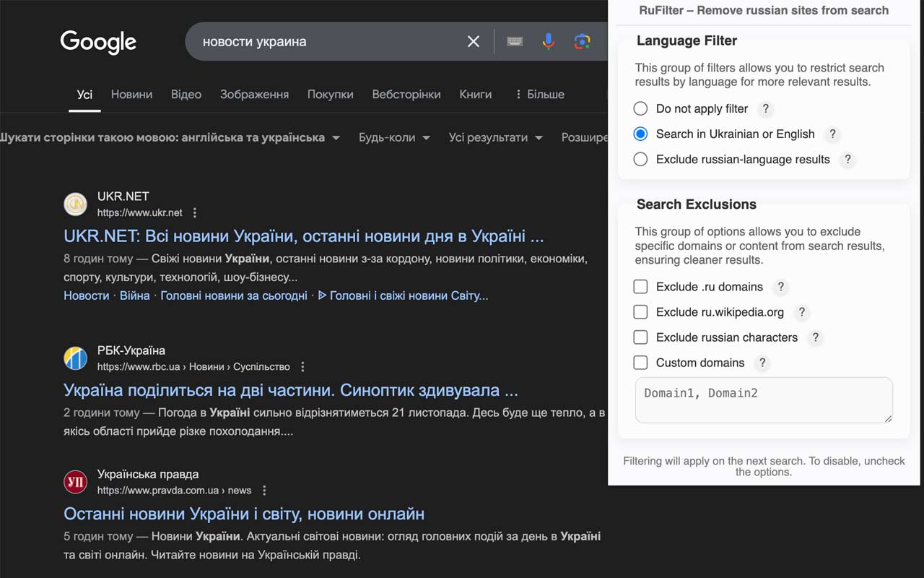Enable the Custom domains checkbox
The width and height of the screenshot is (924, 578).
640,363
